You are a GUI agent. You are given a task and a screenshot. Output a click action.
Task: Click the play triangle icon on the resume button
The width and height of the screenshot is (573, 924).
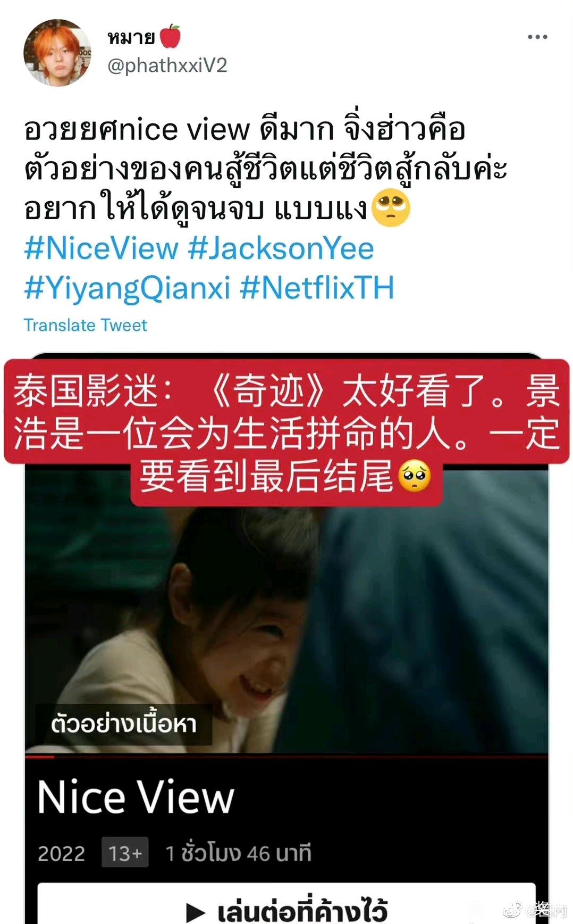coord(196,912)
